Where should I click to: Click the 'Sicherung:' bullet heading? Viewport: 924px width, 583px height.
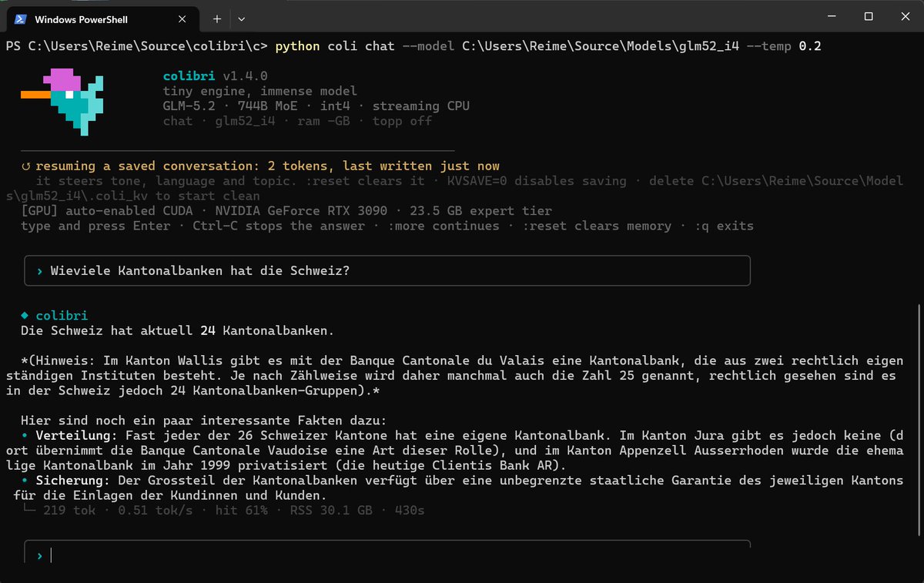tap(73, 481)
